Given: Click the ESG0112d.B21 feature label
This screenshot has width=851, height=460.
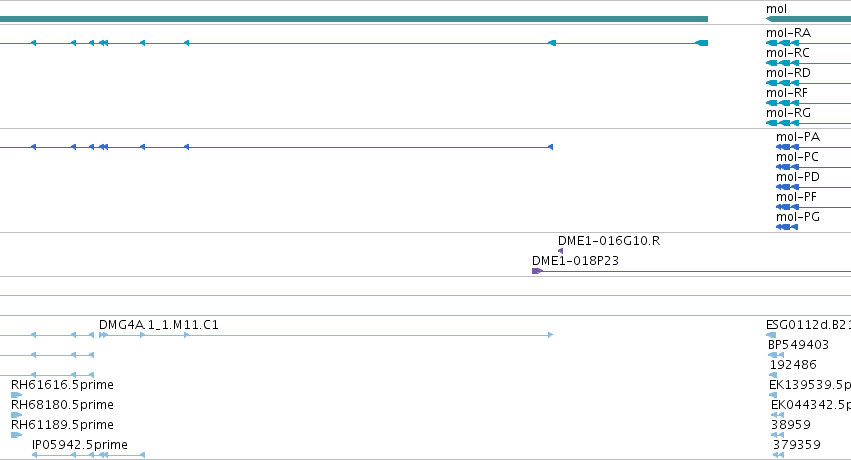Looking at the screenshot, I should point(808,325).
